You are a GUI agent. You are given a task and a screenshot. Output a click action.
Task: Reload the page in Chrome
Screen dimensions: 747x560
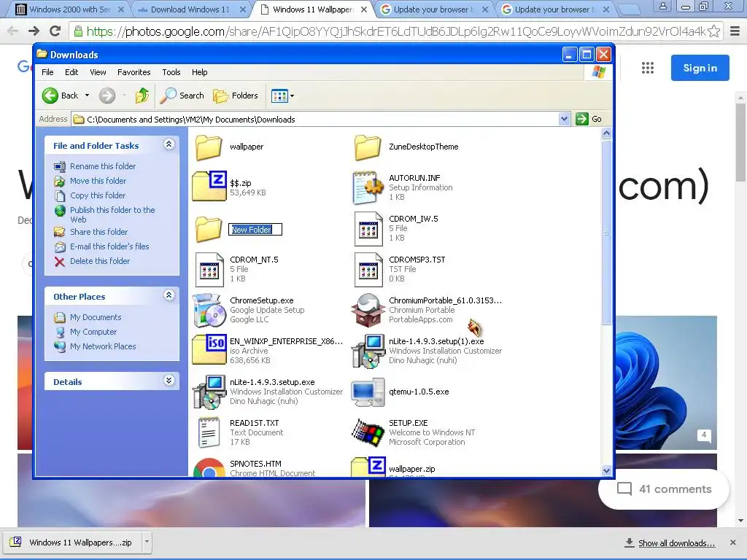(x=55, y=31)
